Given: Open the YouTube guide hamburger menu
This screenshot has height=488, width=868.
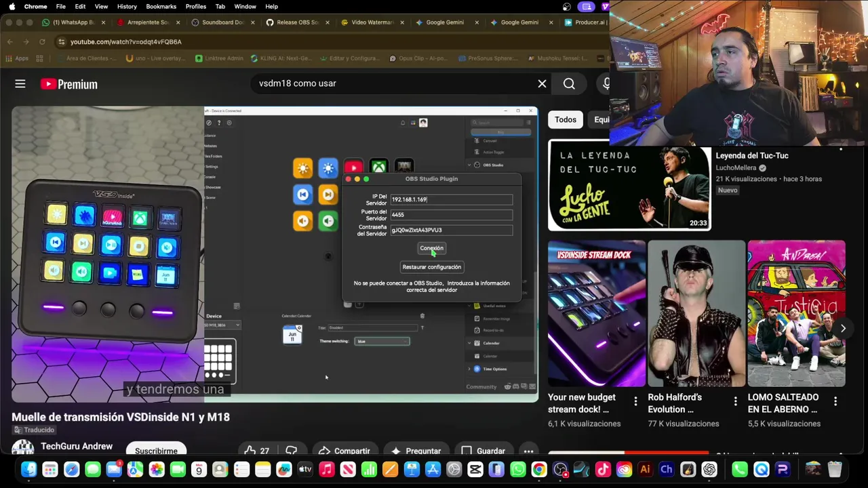Looking at the screenshot, I should click(20, 84).
